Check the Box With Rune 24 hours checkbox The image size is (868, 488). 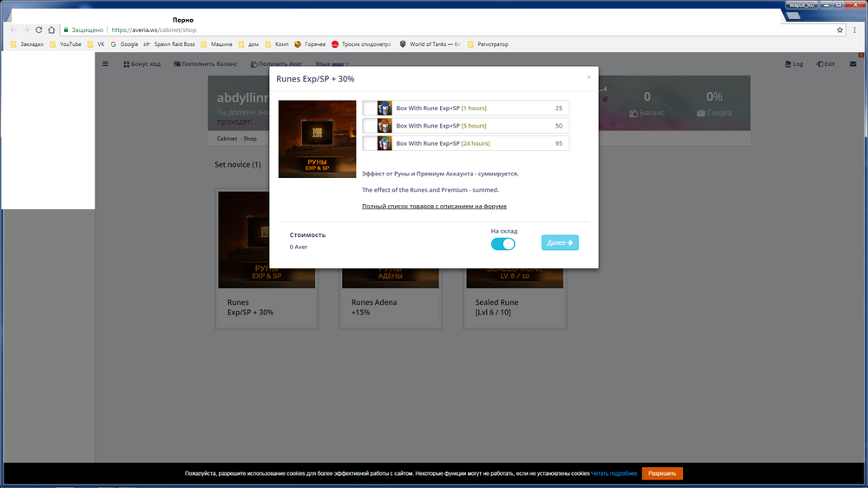point(370,143)
